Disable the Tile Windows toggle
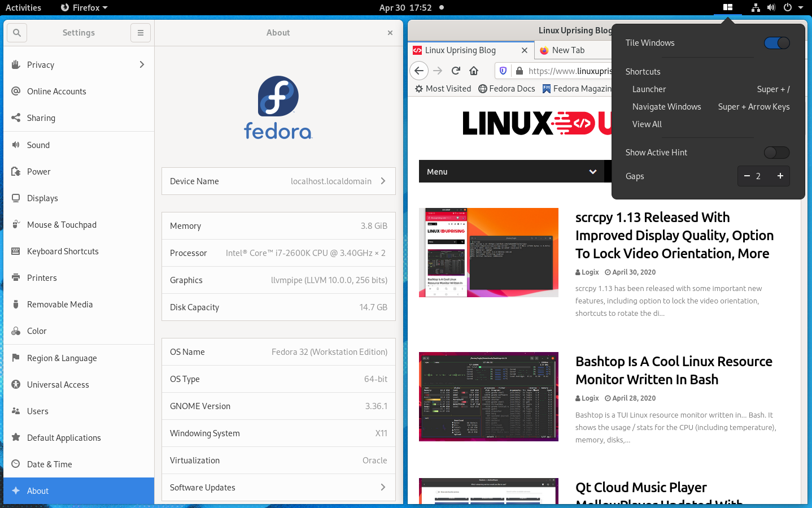812x508 pixels. pos(776,43)
